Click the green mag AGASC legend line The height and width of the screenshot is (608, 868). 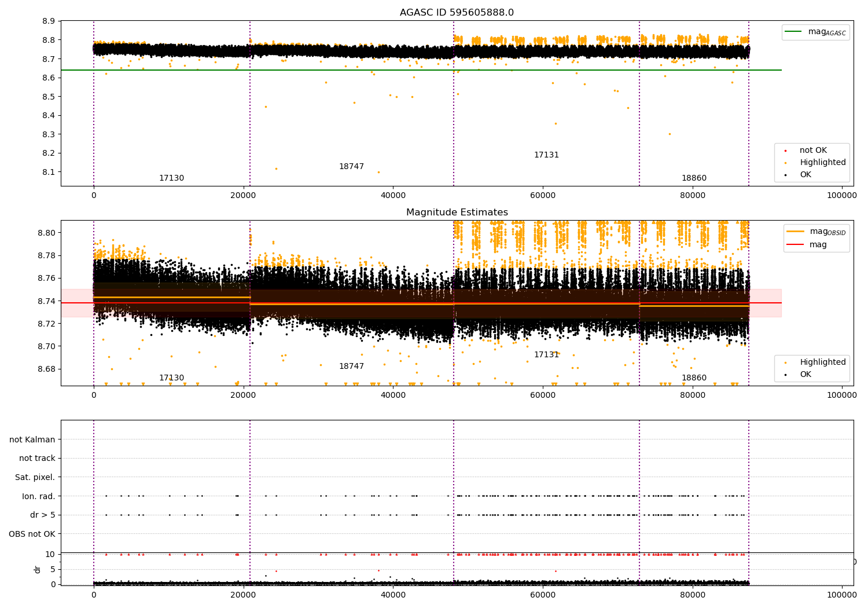click(793, 32)
